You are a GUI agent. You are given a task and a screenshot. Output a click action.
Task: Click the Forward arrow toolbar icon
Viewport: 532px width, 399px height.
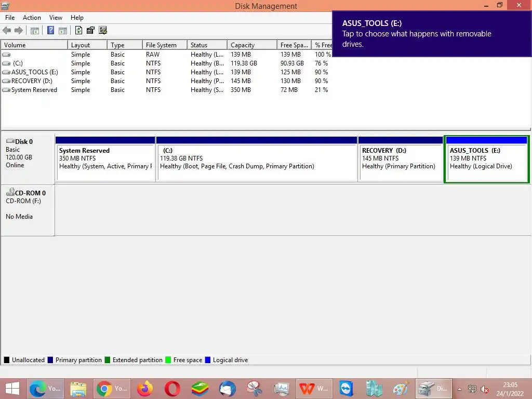click(19, 31)
